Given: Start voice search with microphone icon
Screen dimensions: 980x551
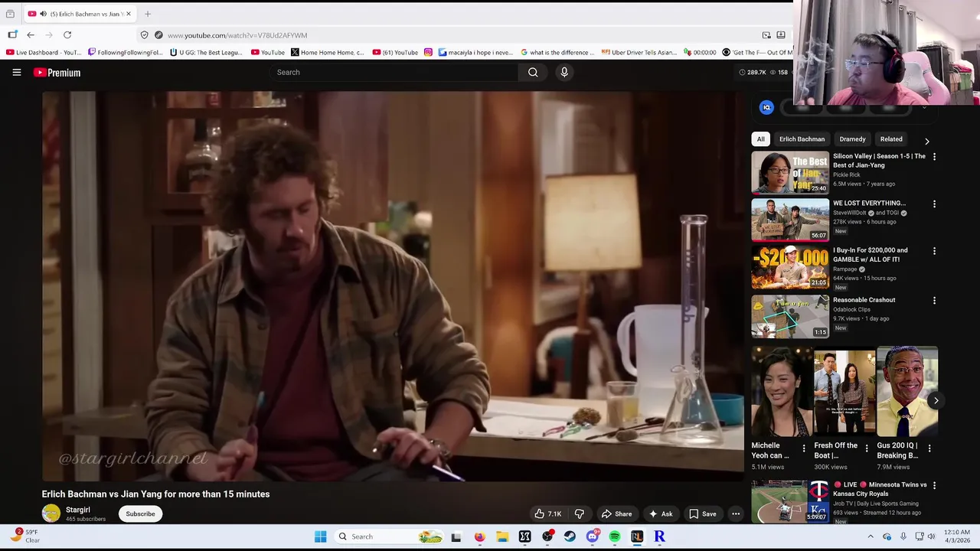Looking at the screenshot, I should [x=564, y=73].
